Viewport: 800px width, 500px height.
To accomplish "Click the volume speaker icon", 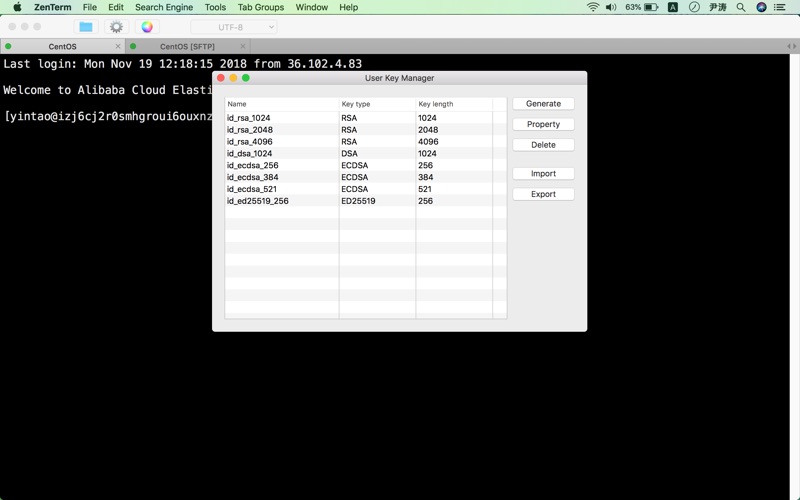I will (611, 7).
